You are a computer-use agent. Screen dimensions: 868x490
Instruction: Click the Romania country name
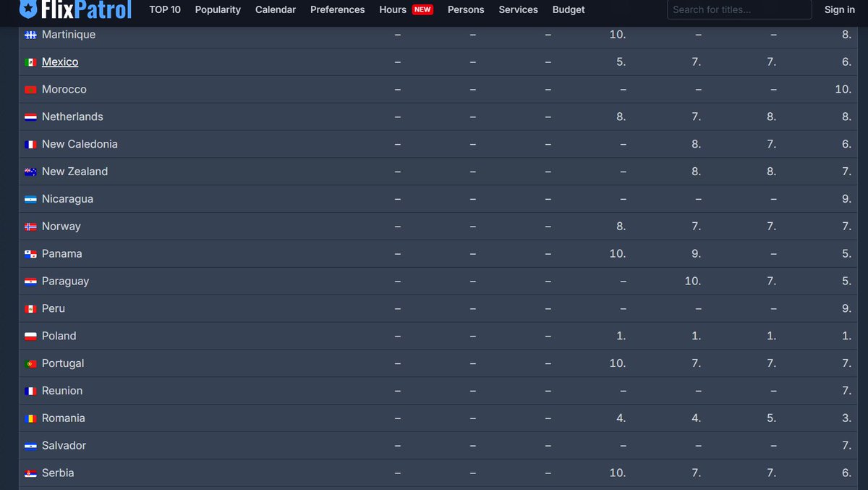pyautogui.click(x=64, y=418)
